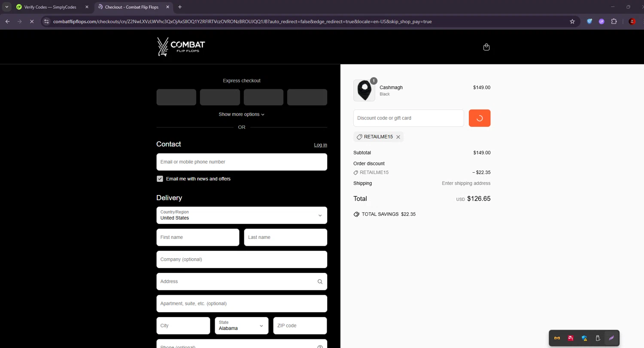644x348 pixels.
Task: Click the Email or mobile phone number field
Action: 242,162
